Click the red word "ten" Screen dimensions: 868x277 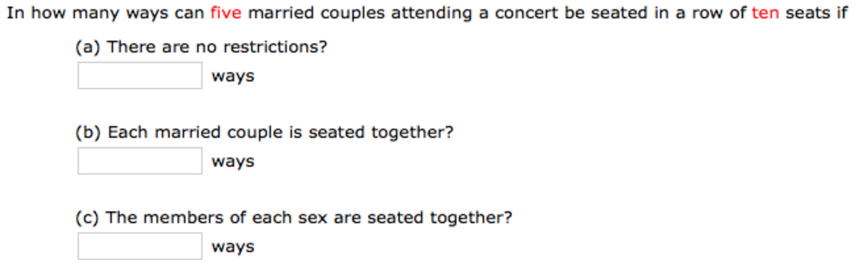pos(765,13)
